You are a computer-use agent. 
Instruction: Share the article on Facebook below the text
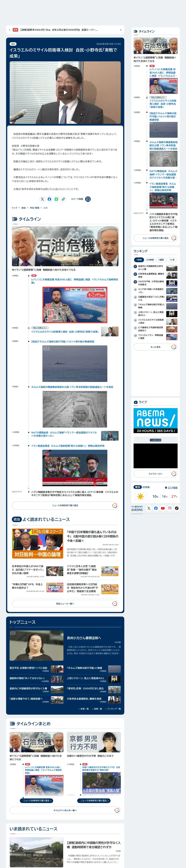point(49,199)
